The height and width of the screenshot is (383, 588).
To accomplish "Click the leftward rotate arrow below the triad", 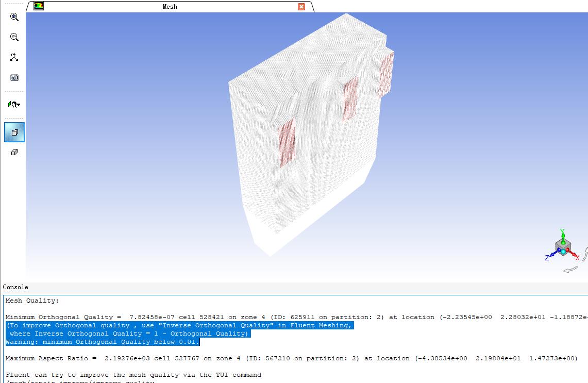I will pos(570,270).
